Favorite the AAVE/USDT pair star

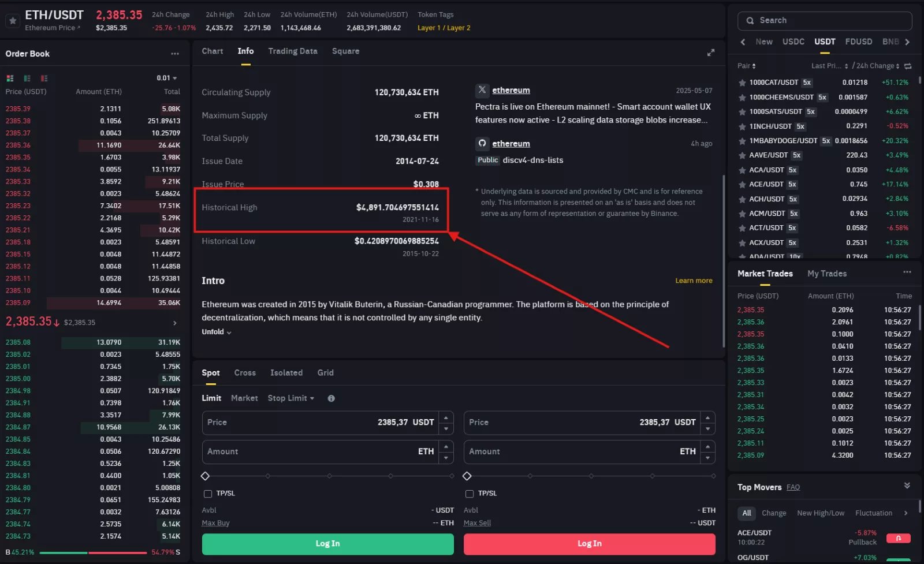coord(742,155)
